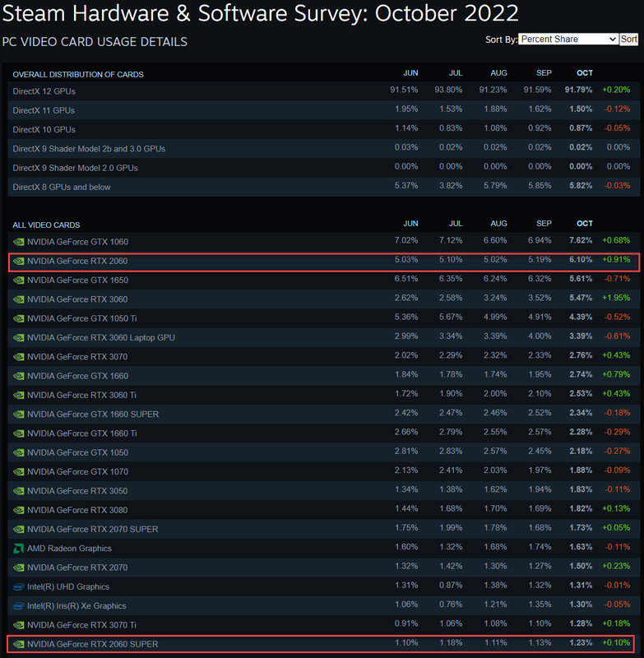644x658 pixels.
Task: Click the AMD logo icon beside Radeon Graphics
Action: coord(18,549)
